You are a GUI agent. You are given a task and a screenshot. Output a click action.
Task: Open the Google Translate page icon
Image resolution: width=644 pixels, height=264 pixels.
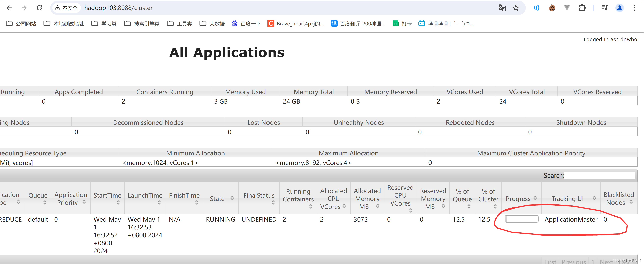click(502, 8)
